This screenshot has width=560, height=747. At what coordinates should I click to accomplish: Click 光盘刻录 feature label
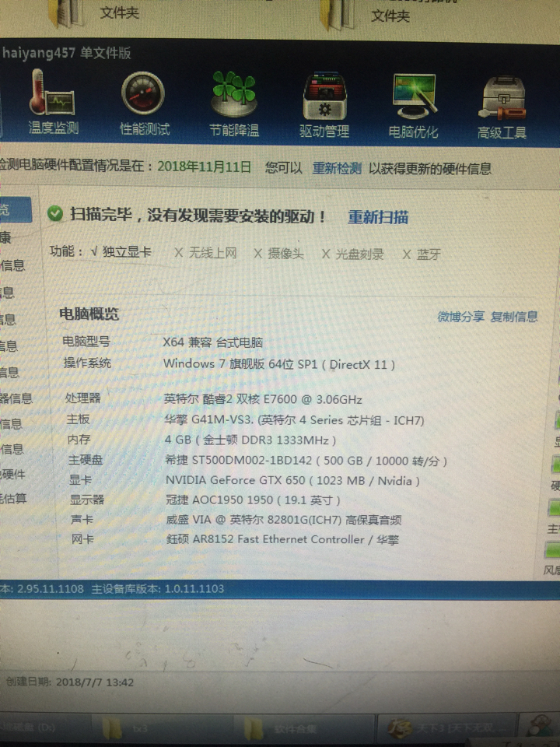coord(359,254)
